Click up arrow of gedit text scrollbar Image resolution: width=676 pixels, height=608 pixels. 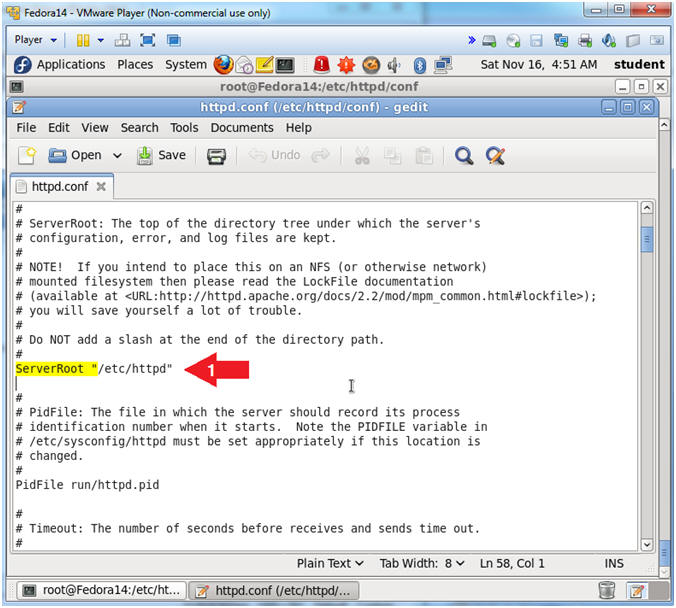(x=647, y=208)
